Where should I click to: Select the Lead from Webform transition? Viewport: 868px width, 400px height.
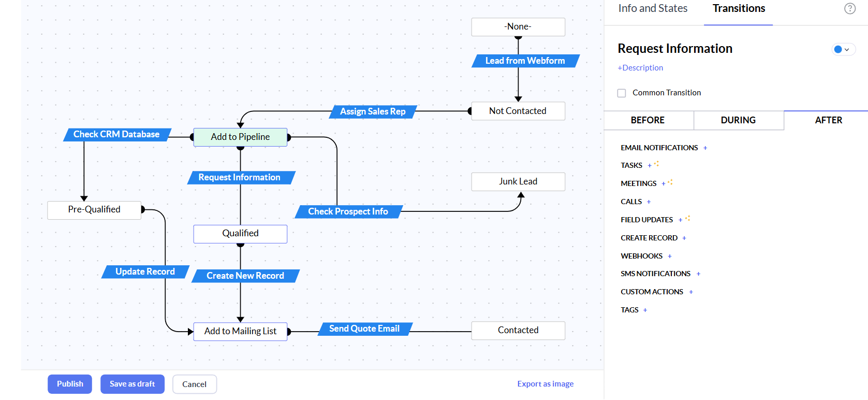tap(525, 61)
